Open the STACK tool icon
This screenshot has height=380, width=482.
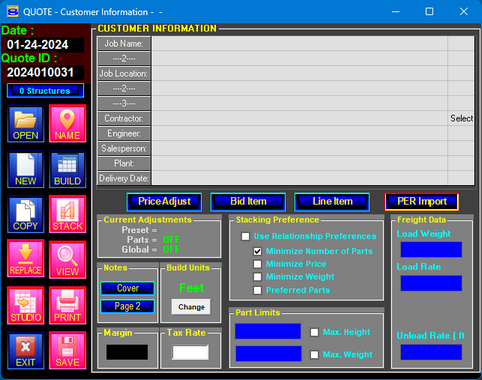67,214
